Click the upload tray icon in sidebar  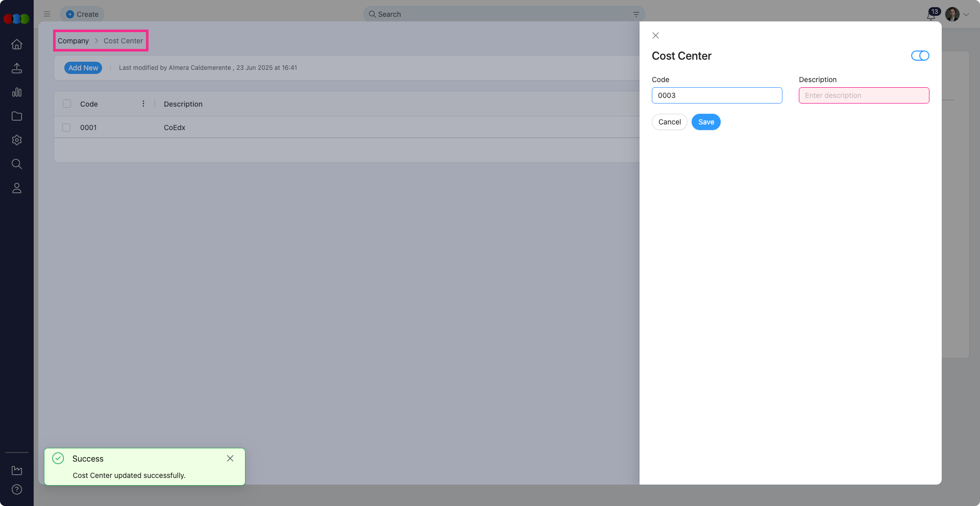[x=17, y=68]
